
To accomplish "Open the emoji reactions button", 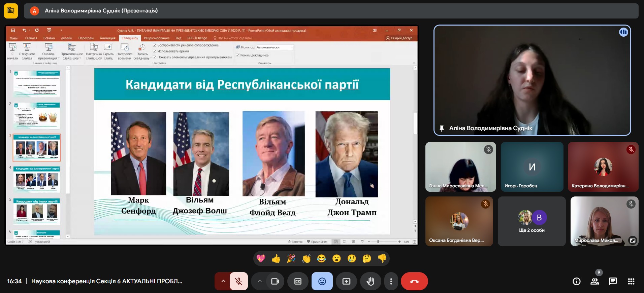I will 322,281.
